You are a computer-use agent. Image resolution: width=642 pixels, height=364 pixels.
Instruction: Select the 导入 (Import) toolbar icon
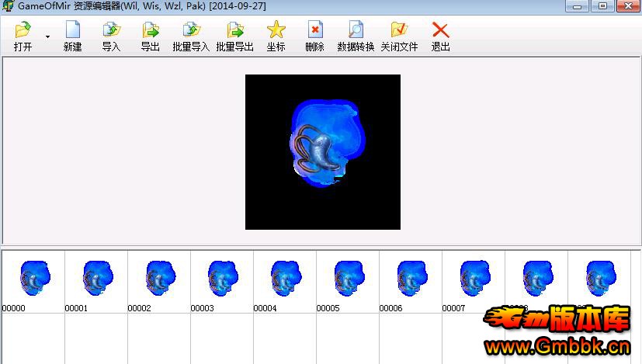[x=112, y=32]
